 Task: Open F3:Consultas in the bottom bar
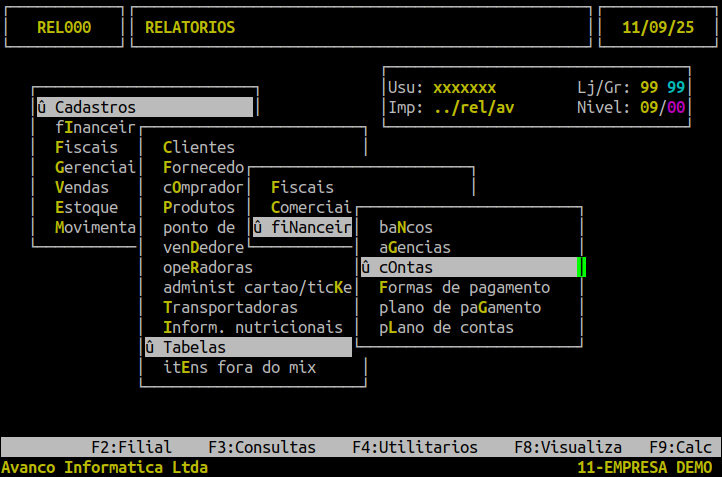pos(262,447)
